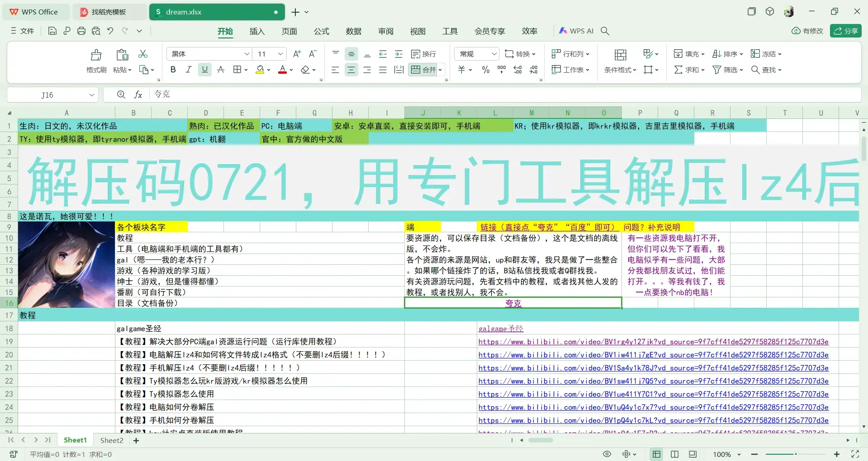This screenshot has width=868, height=461.
Task: Increase indent icon
Action: (398, 54)
